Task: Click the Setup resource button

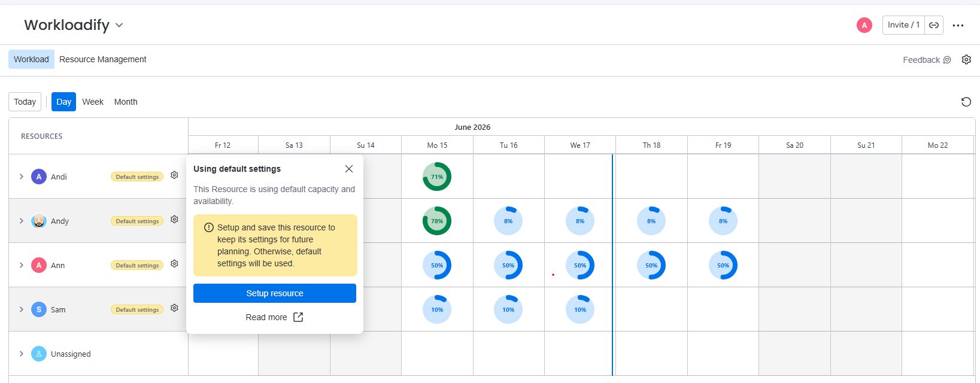Action: [x=275, y=293]
